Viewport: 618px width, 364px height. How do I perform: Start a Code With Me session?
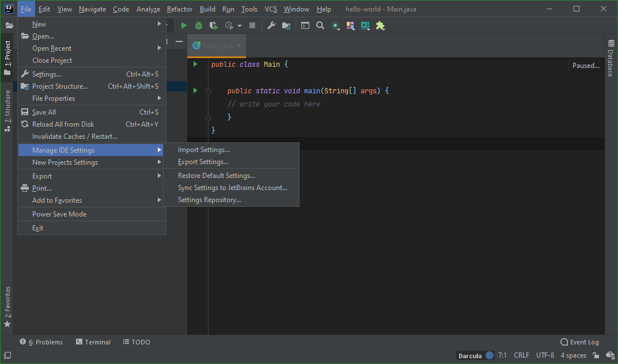point(335,25)
